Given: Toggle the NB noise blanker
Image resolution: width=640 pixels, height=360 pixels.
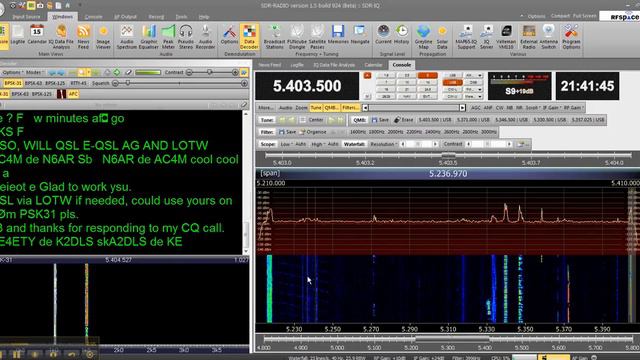Looking at the screenshot, I should (x=509, y=108).
